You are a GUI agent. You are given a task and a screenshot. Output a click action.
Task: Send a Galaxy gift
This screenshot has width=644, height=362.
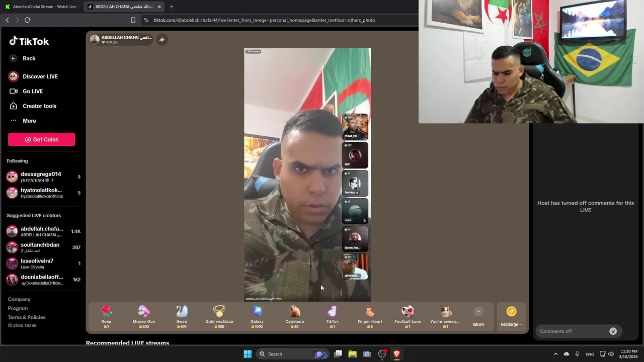tap(257, 317)
